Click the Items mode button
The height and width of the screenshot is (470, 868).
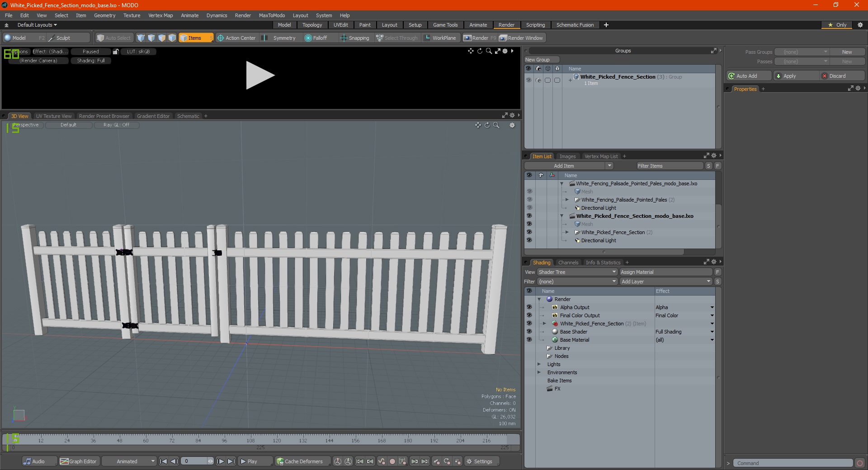pyautogui.click(x=196, y=38)
